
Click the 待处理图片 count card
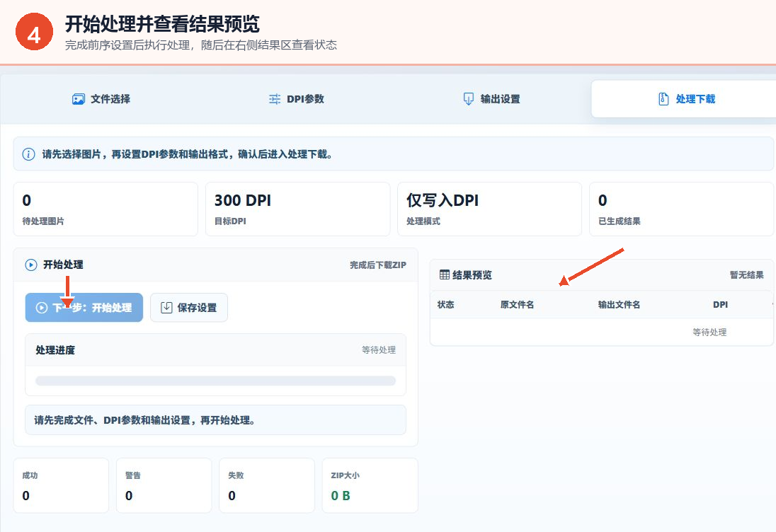coord(105,209)
